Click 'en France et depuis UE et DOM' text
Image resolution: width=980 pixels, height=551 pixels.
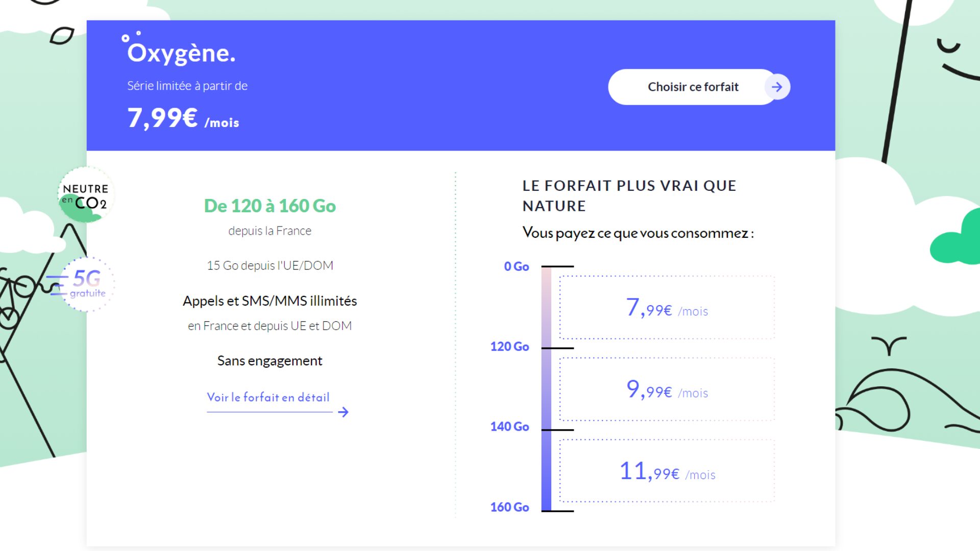pos(270,325)
